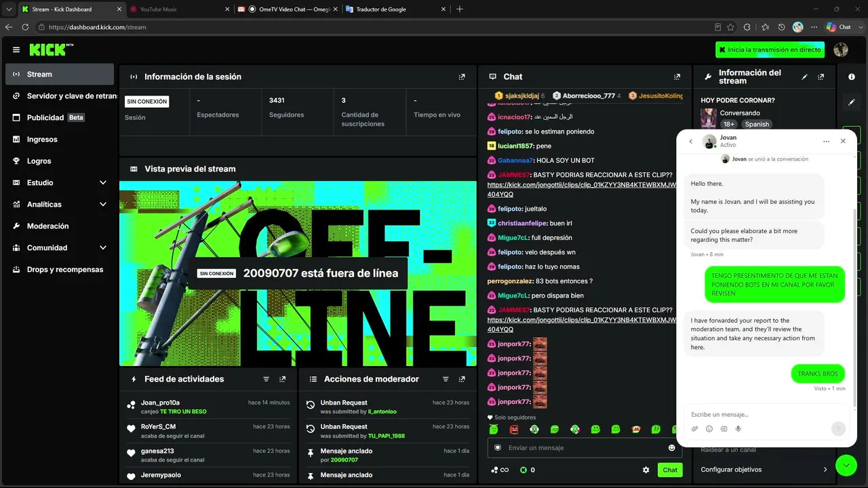
Task: Click the Spanish language tag
Action: click(x=757, y=124)
